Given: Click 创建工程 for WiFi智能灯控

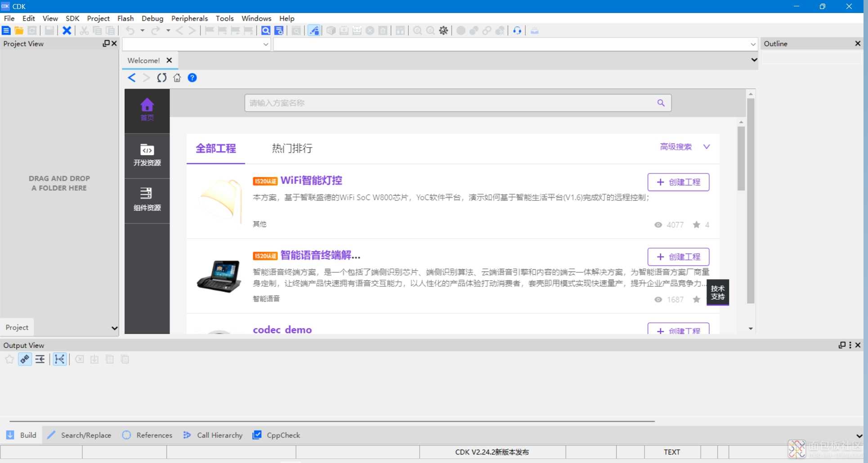Looking at the screenshot, I should (x=678, y=182).
